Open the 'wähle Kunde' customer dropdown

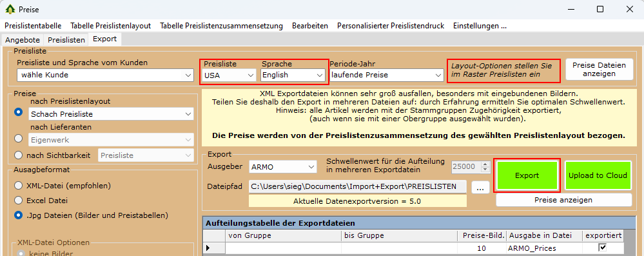105,75
